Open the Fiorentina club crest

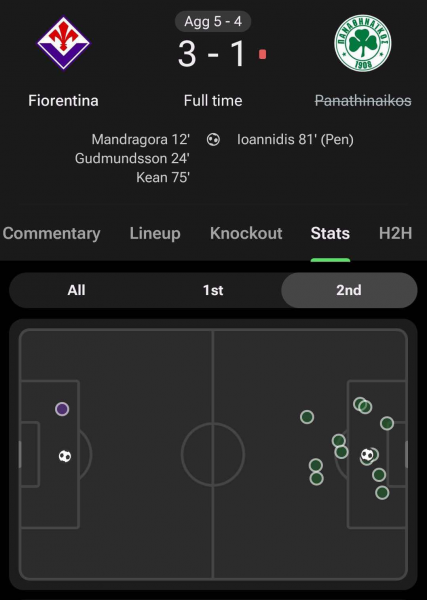point(63,43)
